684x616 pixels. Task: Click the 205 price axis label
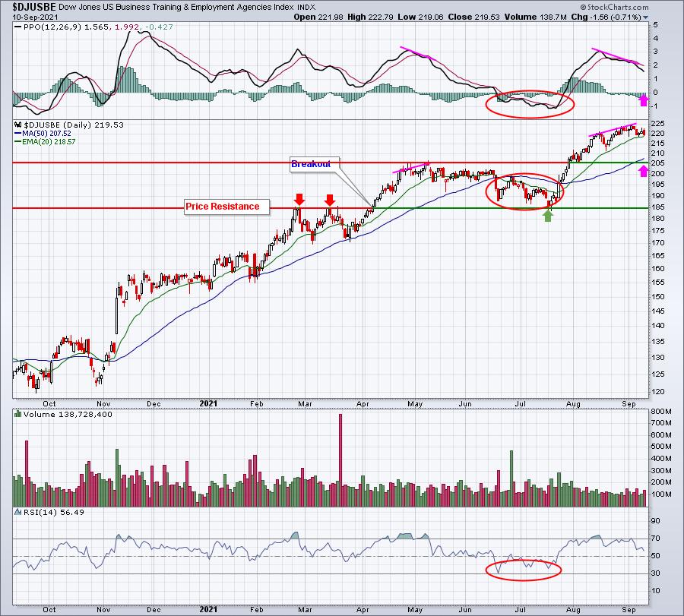(657, 163)
